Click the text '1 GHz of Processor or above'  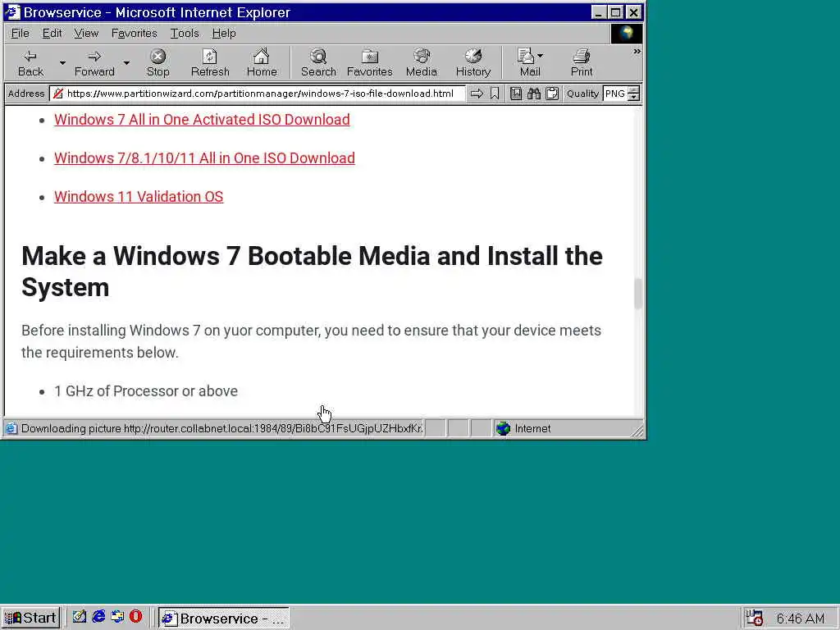[x=146, y=391]
